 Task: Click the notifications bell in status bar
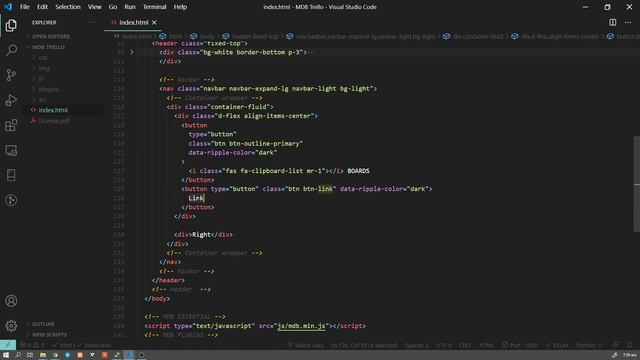[x=630, y=345]
